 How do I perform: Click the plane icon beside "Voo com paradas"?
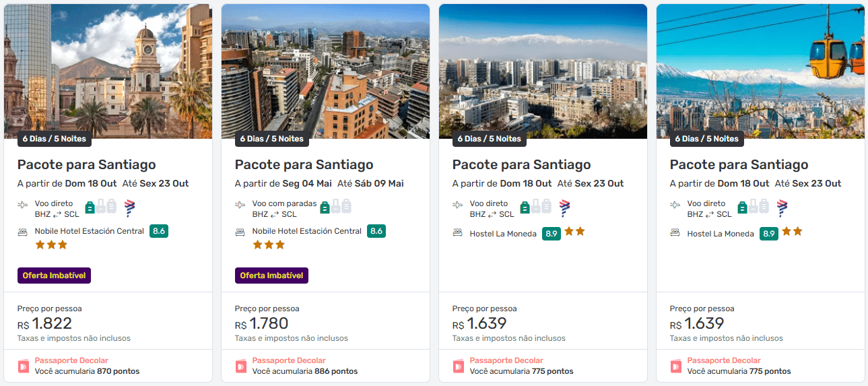click(x=240, y=204)
